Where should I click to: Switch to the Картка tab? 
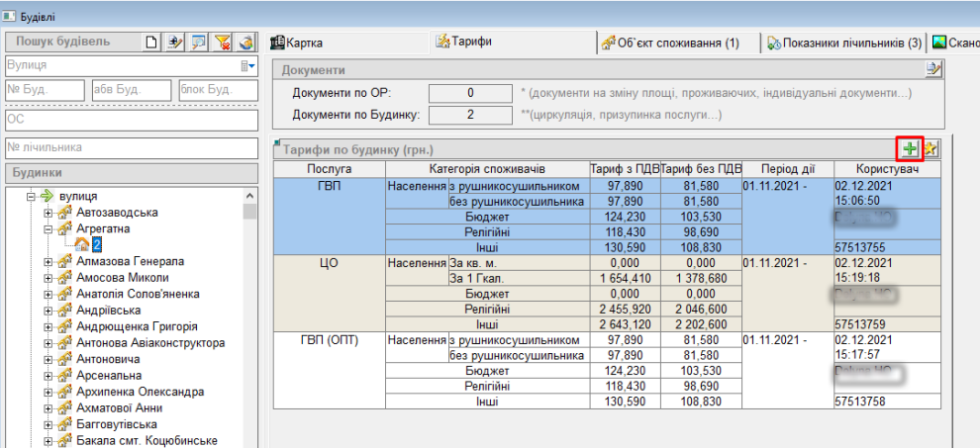(x=297, y=43)
